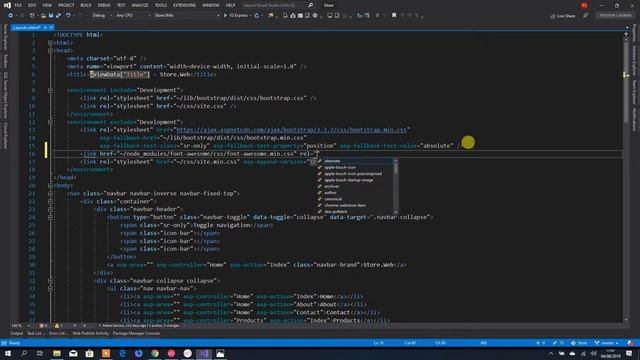Open the Web Publish Activity tab
The width and height of the screenshot is (640, 360).
(x=91, y=333)
